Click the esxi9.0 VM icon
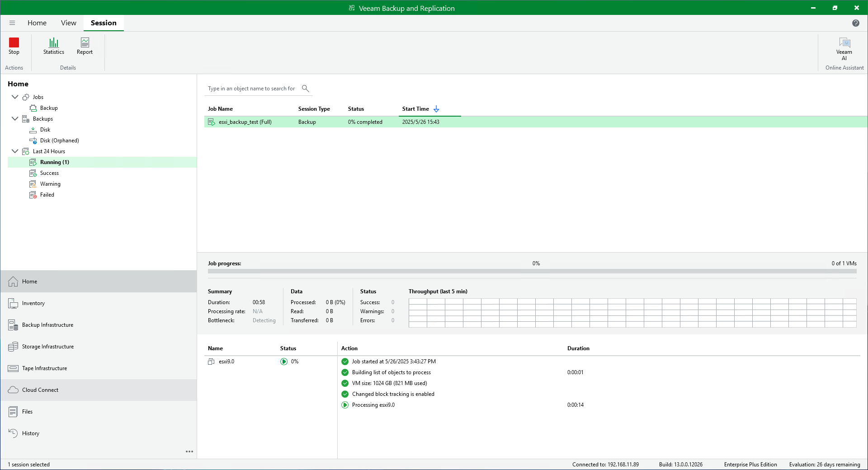 (x=211, y=362)
